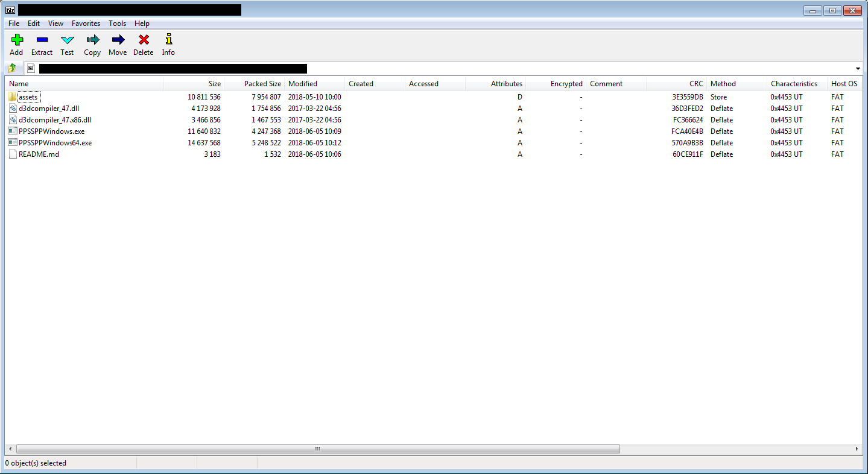Click the green Add plus icon
868x474 pixels.
[x=17, y=40]
